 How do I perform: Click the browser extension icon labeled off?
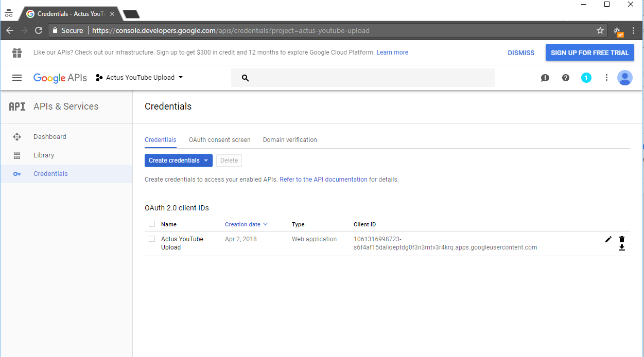click(x=618, y=31)
